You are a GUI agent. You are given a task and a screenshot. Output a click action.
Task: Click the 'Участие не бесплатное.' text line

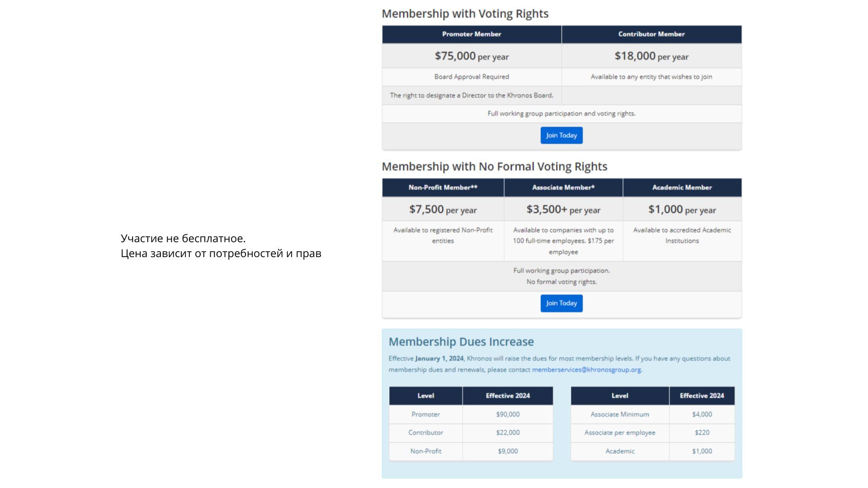click(x=183, y=238)
